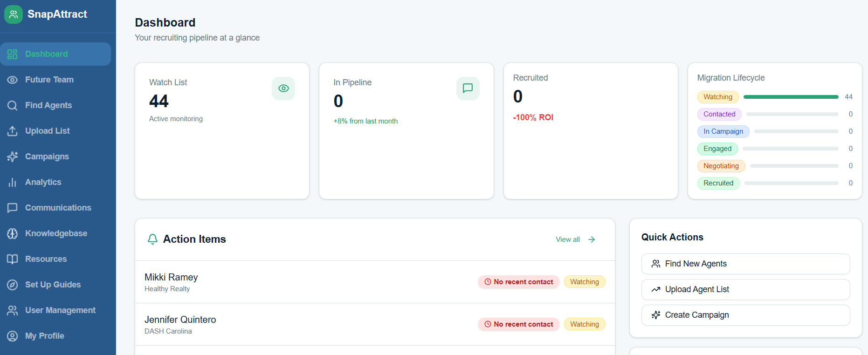Click the Knowledgebase brain icon
Screen dimensions: 868x355
click(13, 233)
